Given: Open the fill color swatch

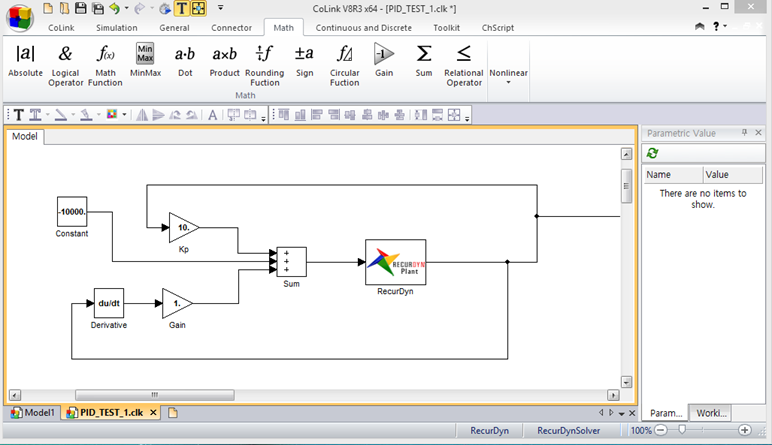Looking at the screenshot, I should pyautogui.click(x=112, y=115).
